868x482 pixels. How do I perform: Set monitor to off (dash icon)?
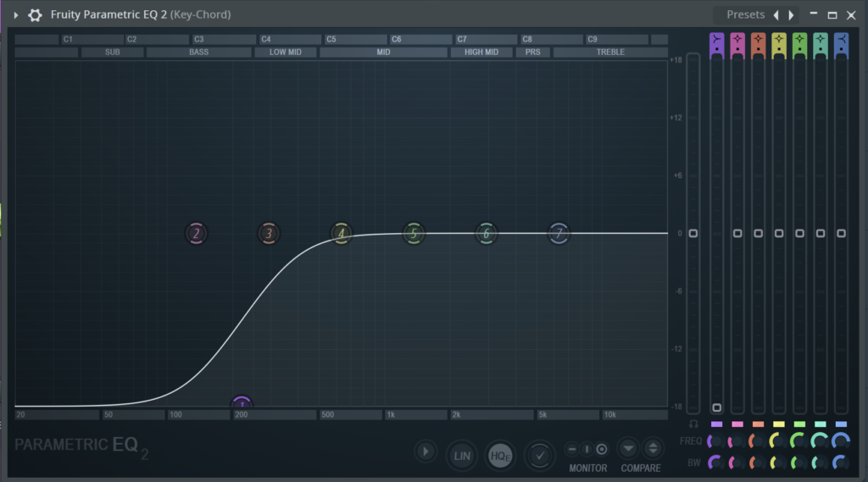click(x=572, y=449)
